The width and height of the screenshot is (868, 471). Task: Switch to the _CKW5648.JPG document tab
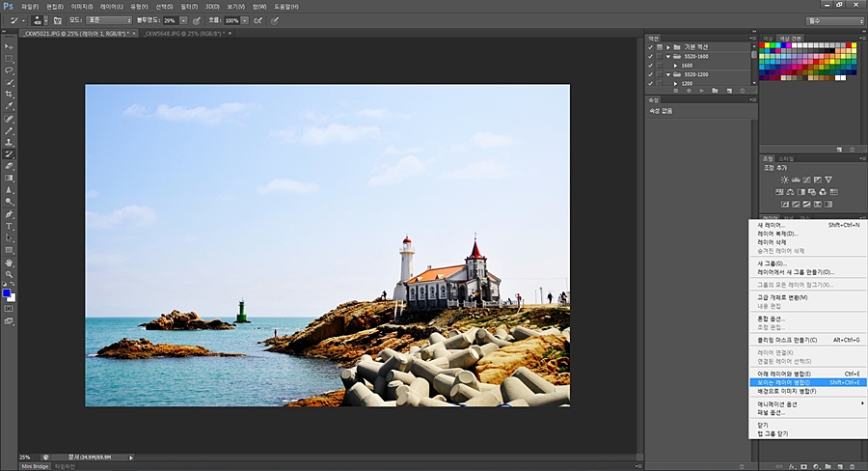182,33
